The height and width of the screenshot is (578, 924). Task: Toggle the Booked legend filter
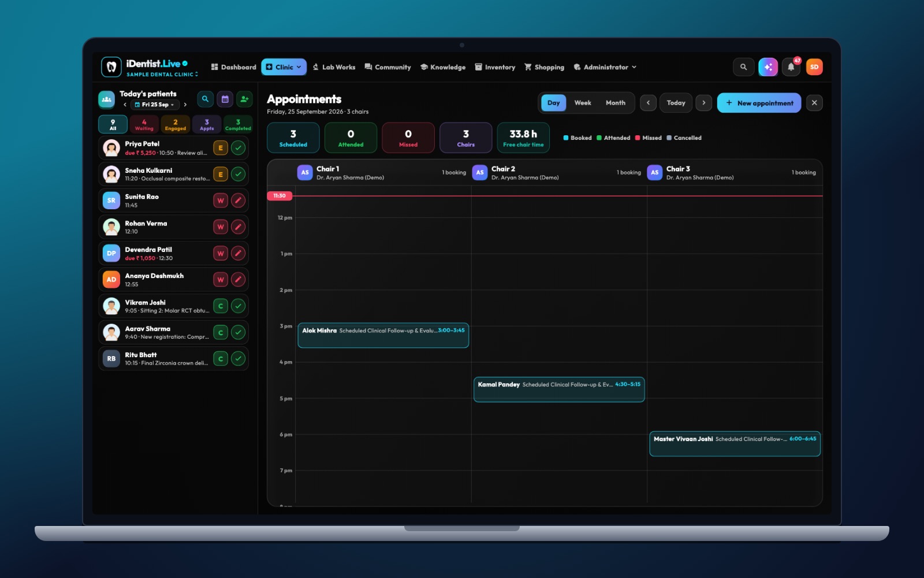(577, 138)
